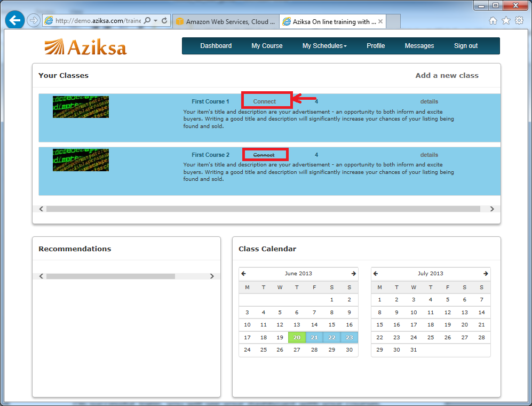Go back with the browser back arrow
This screenshot has height=406, width=532.
[15, 20]
